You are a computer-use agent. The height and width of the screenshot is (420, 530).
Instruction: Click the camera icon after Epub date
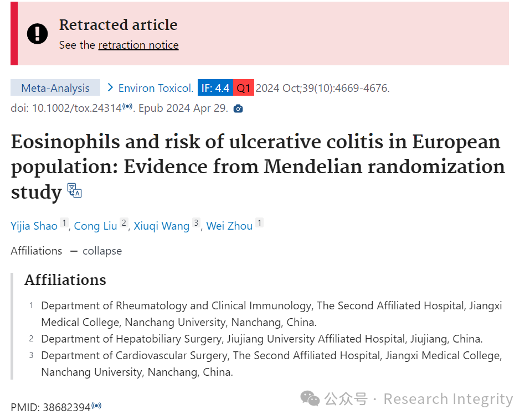pos(238,108)
